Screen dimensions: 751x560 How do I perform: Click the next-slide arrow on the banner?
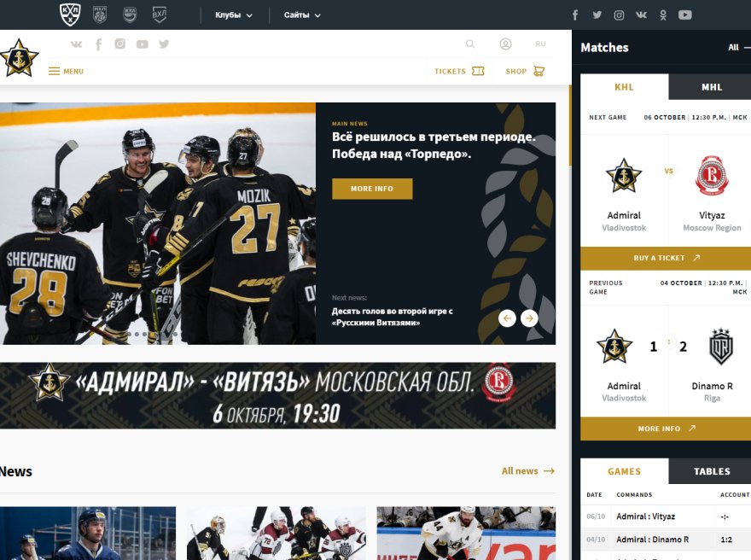[x=529, y=317]
